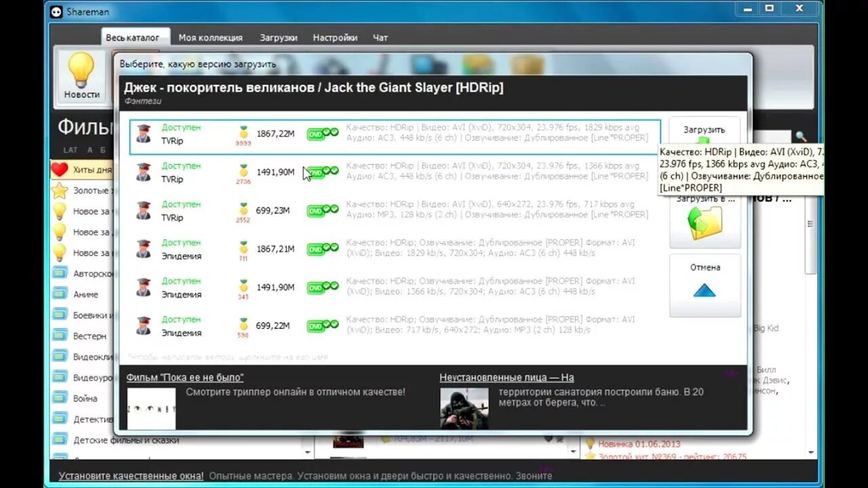The width and height of the screenshot is (868, 488).
Task: Open the Настройки tab
Action: 335,38
